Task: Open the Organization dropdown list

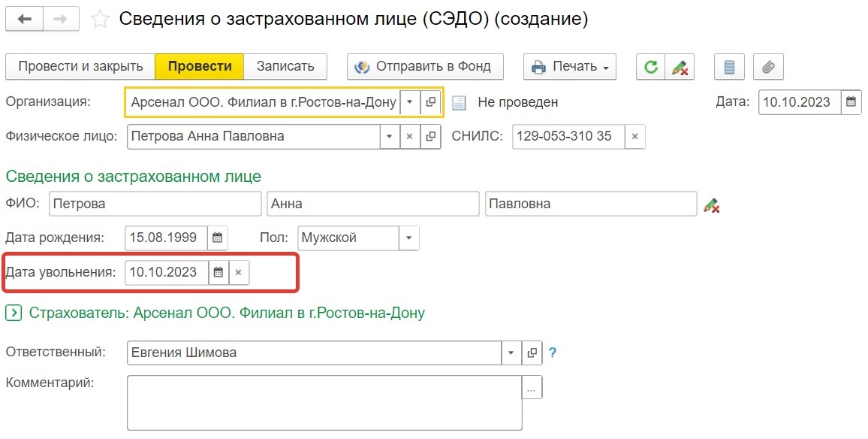Action: pos(410,102)
